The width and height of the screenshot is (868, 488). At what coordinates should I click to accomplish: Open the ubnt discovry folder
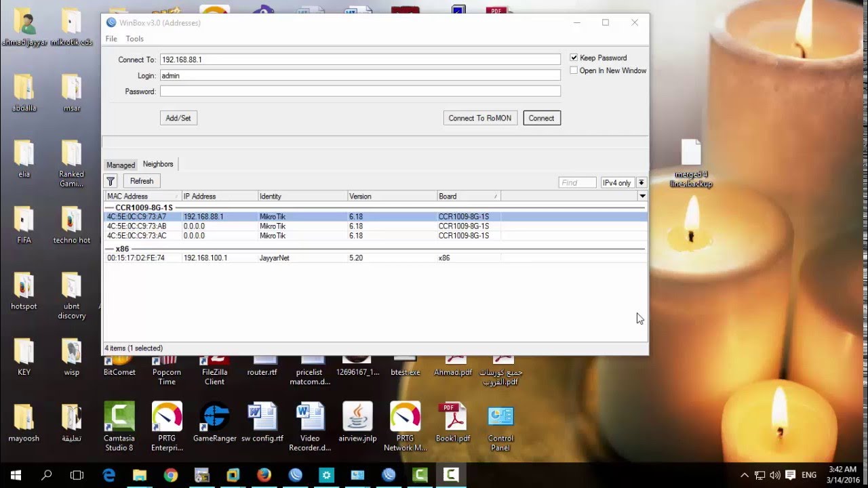coord(71,296)
